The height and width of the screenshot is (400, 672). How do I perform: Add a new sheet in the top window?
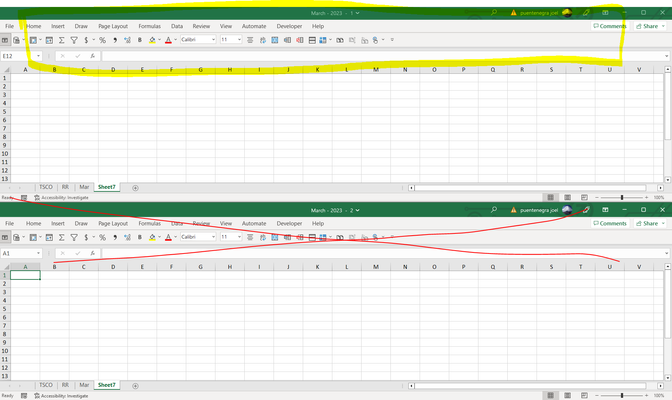(x=135, y=188)
